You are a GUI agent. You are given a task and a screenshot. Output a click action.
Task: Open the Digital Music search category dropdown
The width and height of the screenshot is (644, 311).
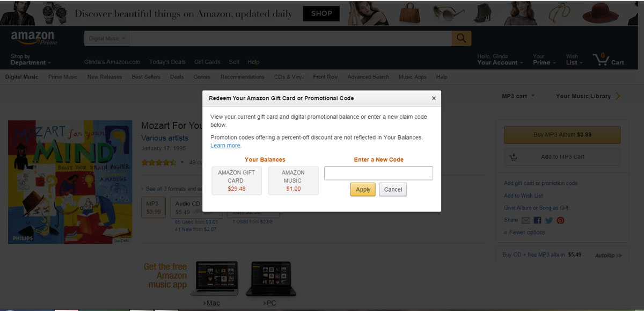107,39
